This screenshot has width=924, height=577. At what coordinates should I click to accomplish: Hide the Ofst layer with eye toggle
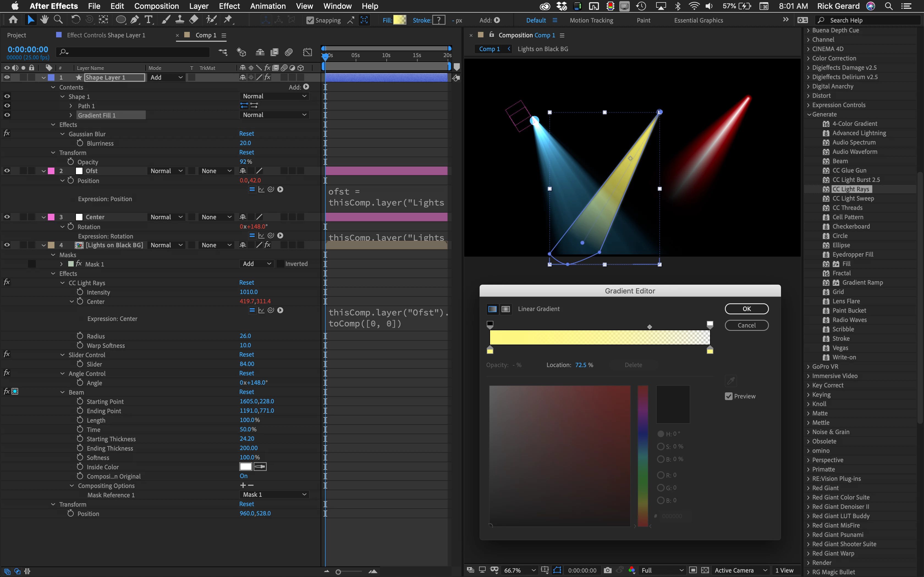pyautogui.click(x=7, y=171)
